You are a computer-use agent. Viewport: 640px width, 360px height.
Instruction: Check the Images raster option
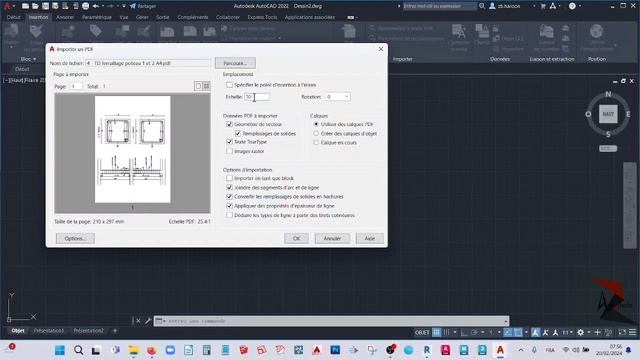[x=229, y=151]
